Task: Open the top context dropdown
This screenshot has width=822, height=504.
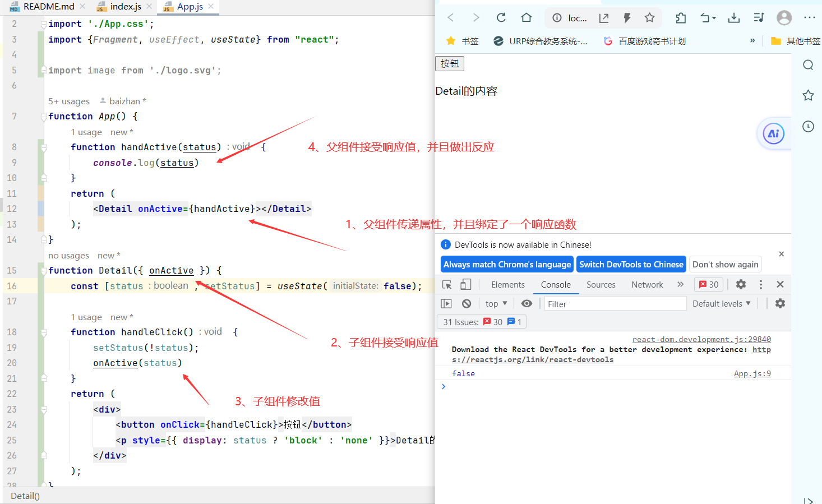Action: pos(496,303)
